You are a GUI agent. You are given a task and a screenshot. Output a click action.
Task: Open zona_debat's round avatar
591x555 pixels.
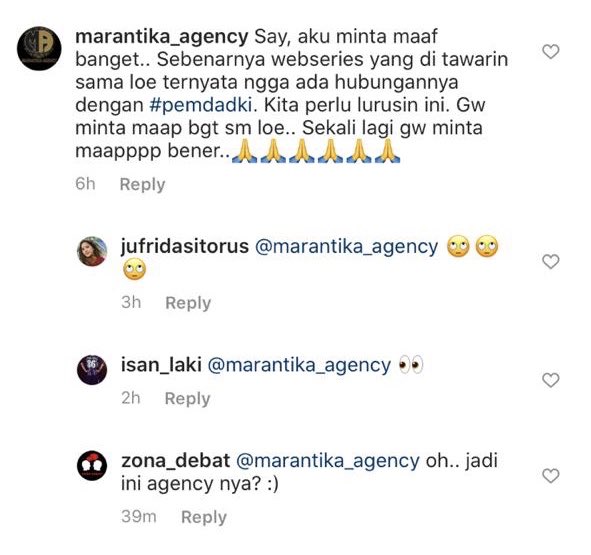[92, 466]
